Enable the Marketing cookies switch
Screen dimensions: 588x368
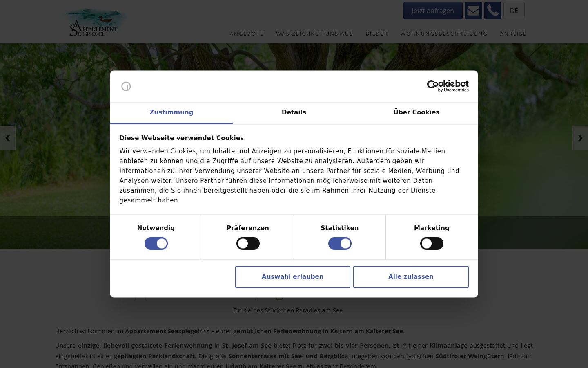(x=432, y=244)
